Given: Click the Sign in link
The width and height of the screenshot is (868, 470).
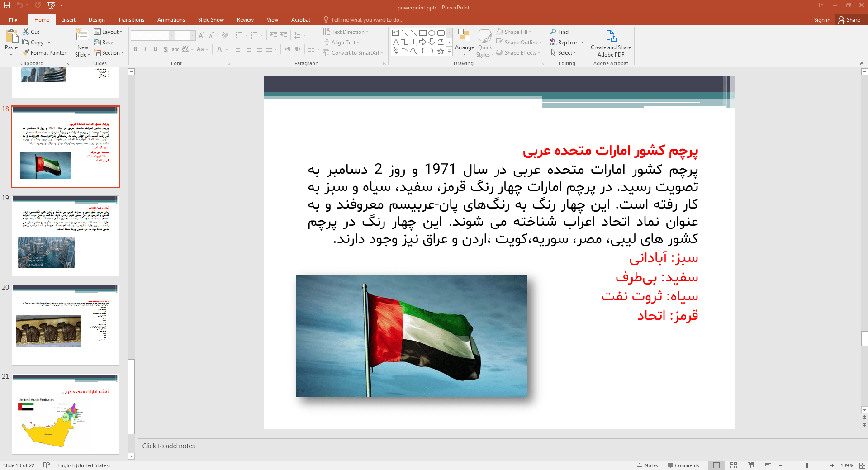Looking at the screenshot, I should 822,20.
